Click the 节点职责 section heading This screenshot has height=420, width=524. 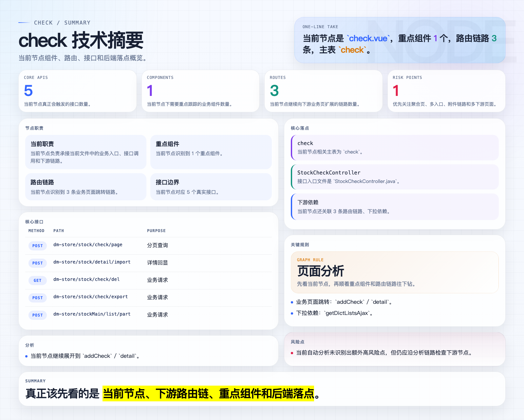pyautogui.click(x=34, y=128)
